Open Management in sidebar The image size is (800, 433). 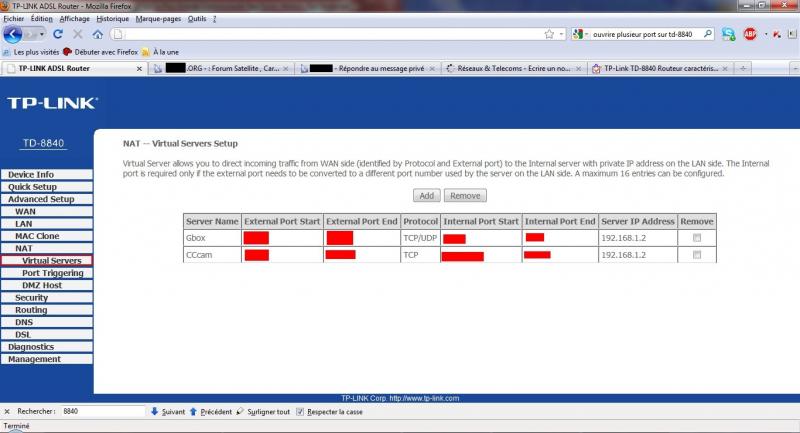[46, 359]
